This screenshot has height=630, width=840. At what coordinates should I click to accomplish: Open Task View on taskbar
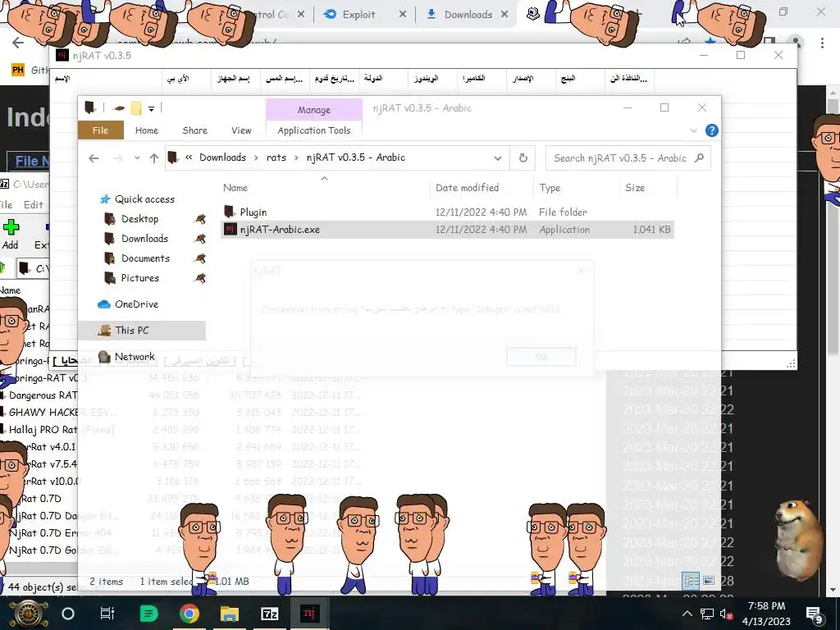point(107,614)
